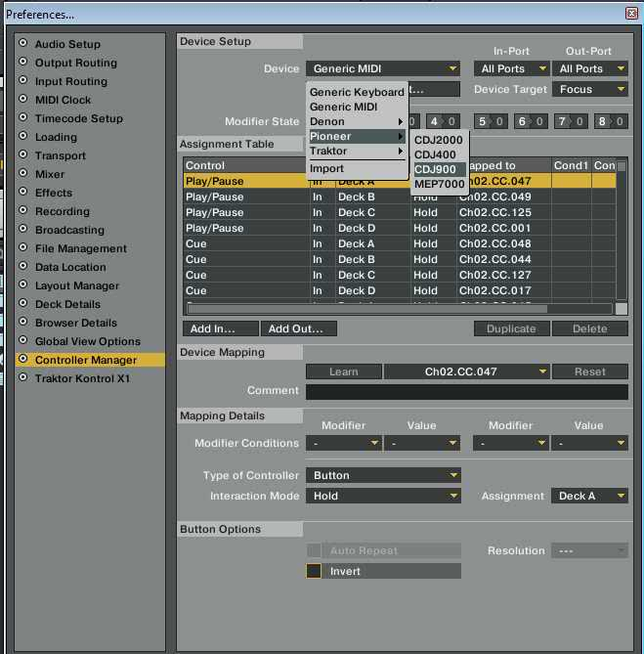
Task: Open MIDI Clock settings page
Action: point(64,100)
